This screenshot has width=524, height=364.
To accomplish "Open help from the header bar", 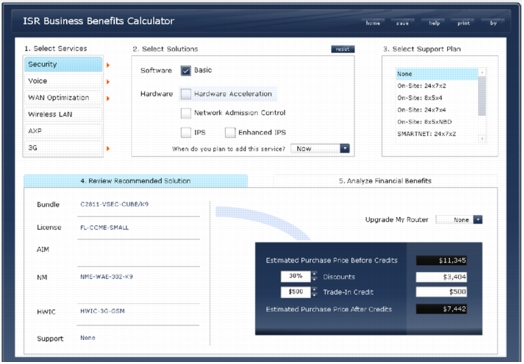I will pyautogui.click(x=434, y=23).
